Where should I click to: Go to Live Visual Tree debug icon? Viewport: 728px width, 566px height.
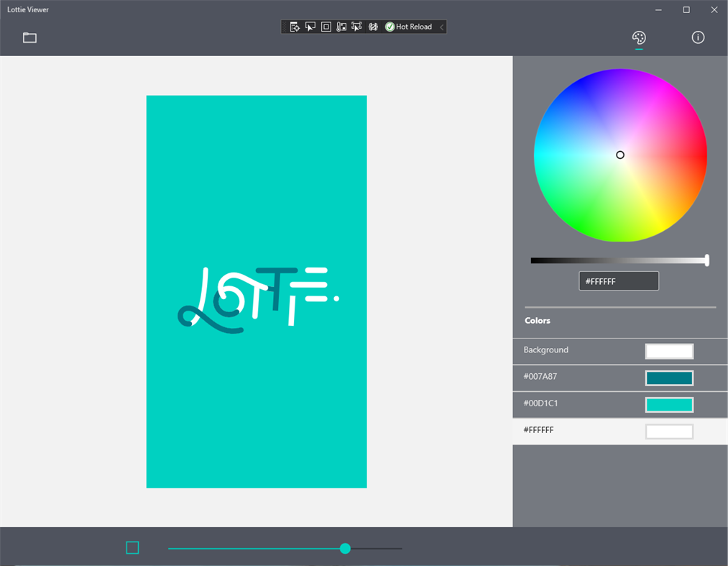point(295,27)
